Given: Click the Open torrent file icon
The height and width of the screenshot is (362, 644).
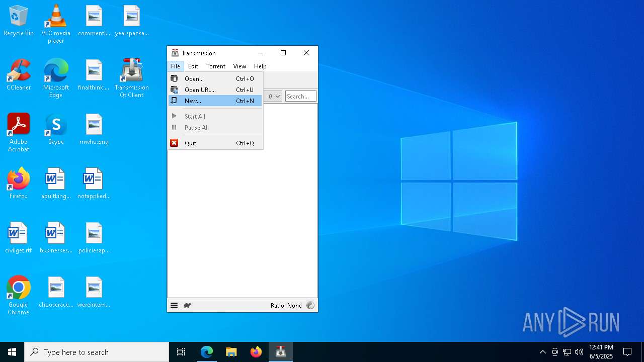Looking at the screenshot, I should tap(174, 78).
